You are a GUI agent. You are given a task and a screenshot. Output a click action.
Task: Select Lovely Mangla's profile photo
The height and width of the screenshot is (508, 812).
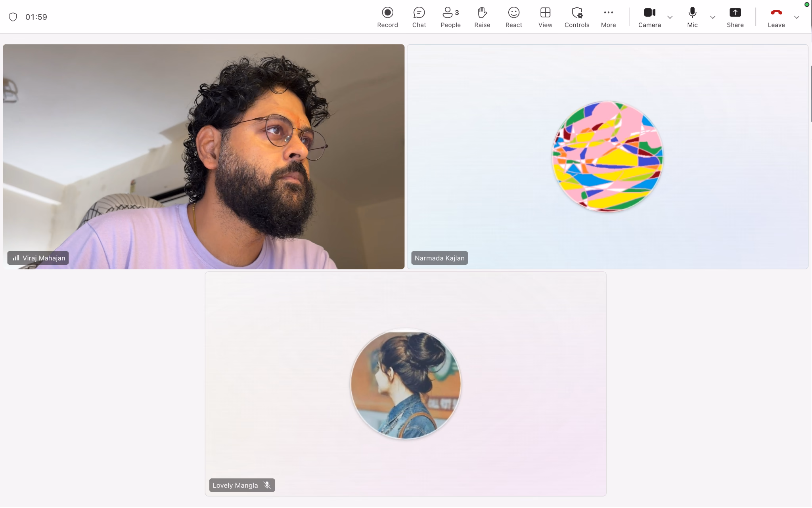click(x=405, y=384)
